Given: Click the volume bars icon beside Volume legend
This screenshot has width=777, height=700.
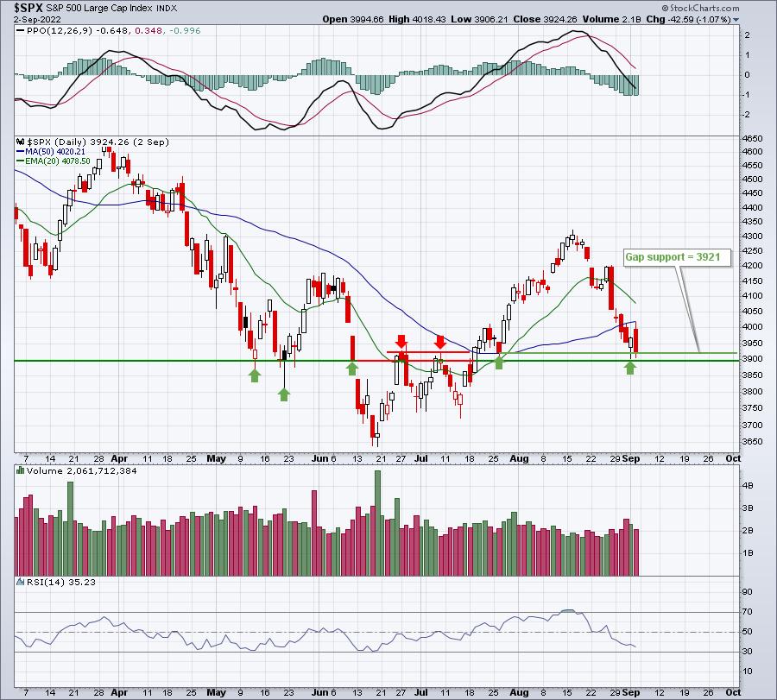Looking at the screenshot, I should coord(21,470).
